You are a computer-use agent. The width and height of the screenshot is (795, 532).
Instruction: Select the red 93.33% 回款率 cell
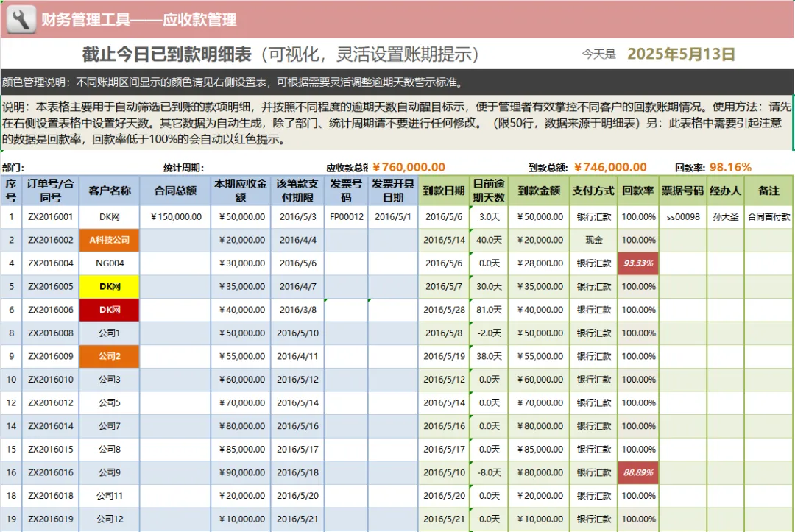638,263
